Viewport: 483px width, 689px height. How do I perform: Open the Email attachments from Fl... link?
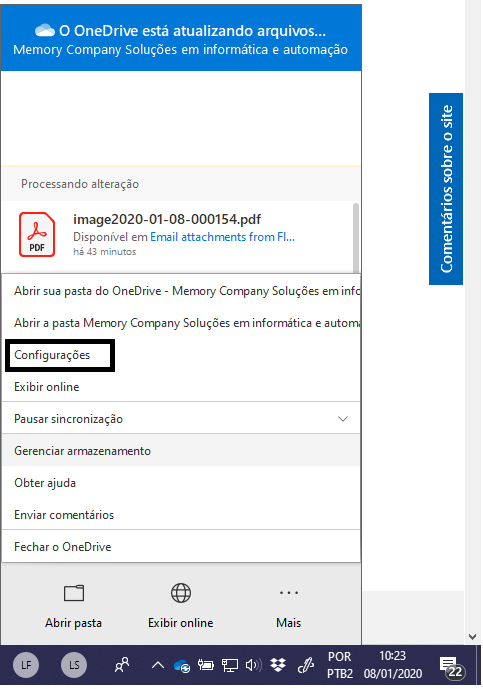click(222, 237)
